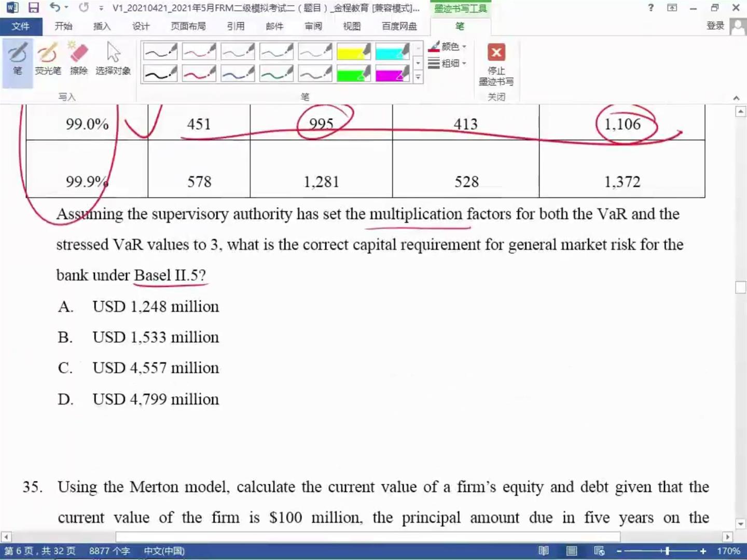The height and width of the screenshot is (560, 747).
Task: Pick the gray pen at end of bottom row
Action: (315, 74)
